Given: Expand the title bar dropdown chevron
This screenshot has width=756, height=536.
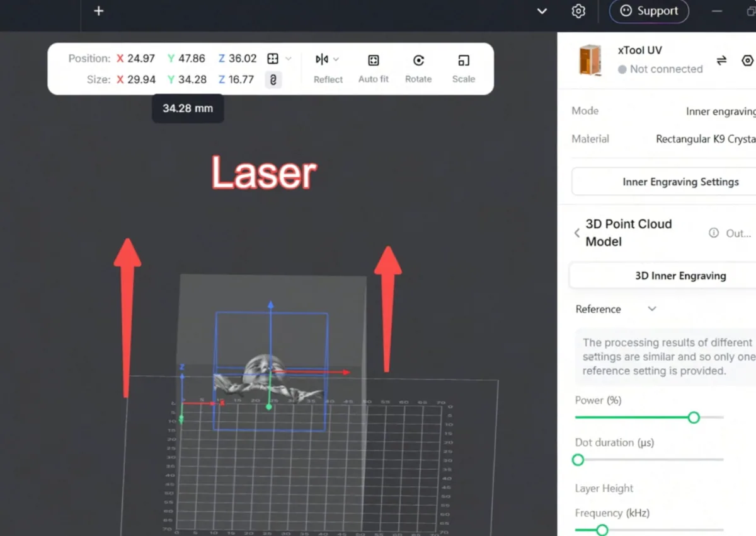Looking at the screenshot, I should point(542,11).
